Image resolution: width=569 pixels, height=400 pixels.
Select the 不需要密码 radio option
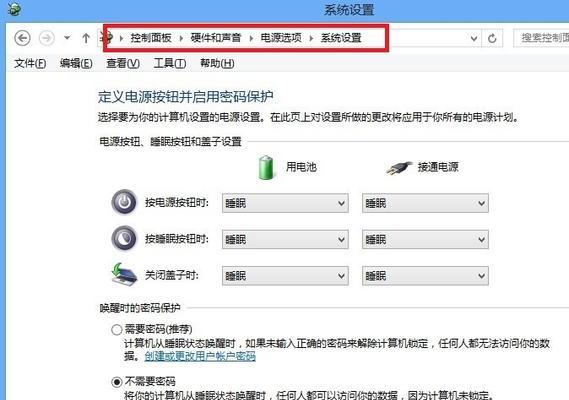click(x=116, y=382)
